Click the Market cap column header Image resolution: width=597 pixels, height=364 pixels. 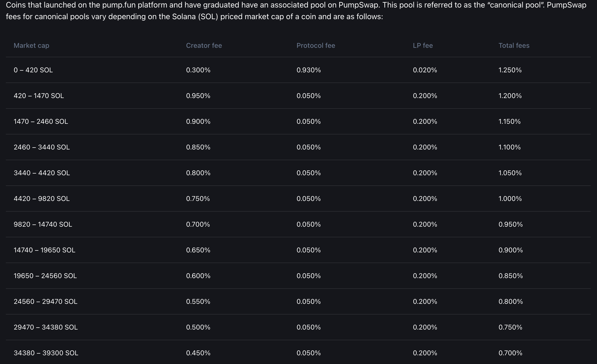click(31, 46)
